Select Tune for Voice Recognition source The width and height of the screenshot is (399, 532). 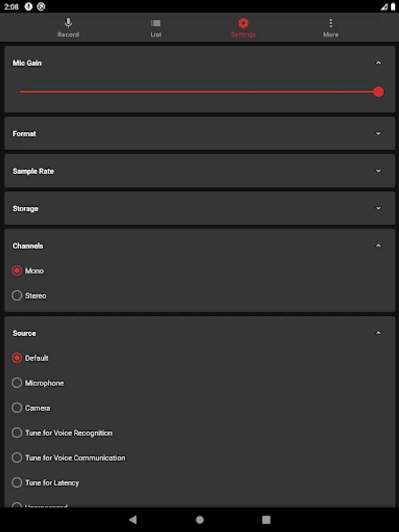tap(17, 433)
